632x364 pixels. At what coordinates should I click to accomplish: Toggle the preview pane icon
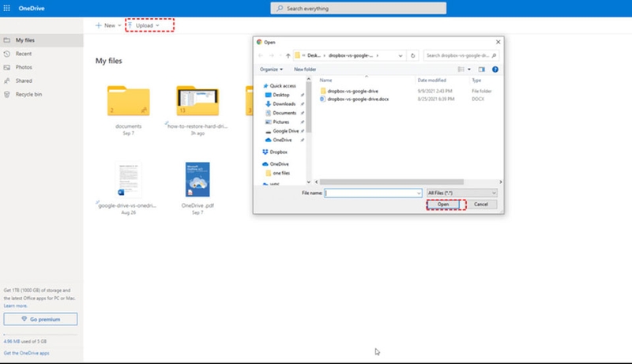point(482,69)
